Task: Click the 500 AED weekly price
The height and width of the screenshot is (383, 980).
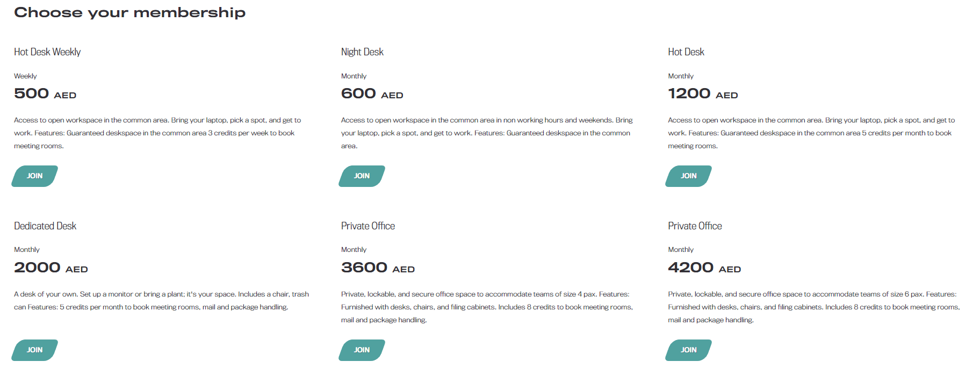Action: tap(45, 92)
